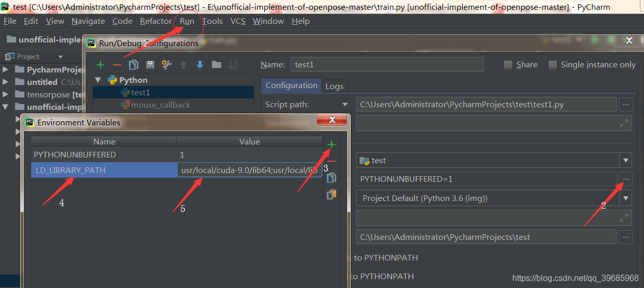This screenshot has height=288, width=644.
Task: Click environment variables field PYTHONUNBUFFERED=1
Action: point(486,179)
